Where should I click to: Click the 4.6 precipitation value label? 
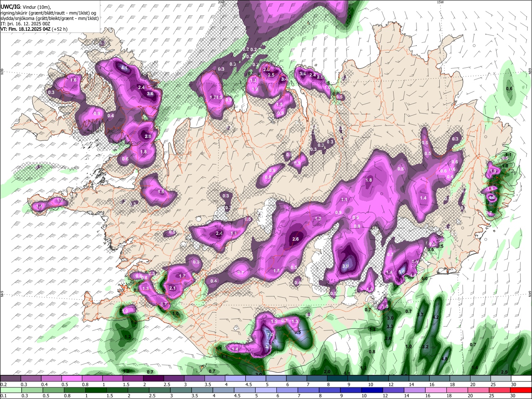pyautogui.click(x=492, y=198)
